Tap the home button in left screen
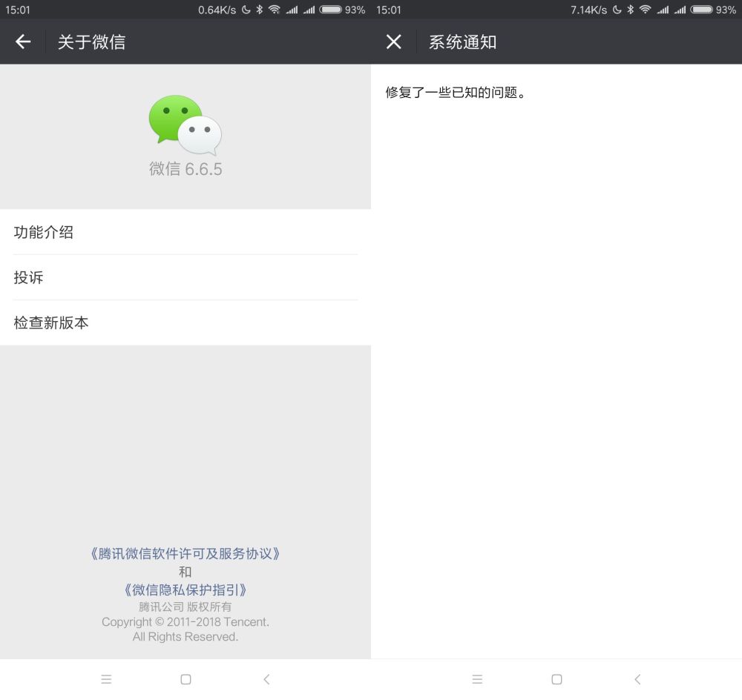 186,680
